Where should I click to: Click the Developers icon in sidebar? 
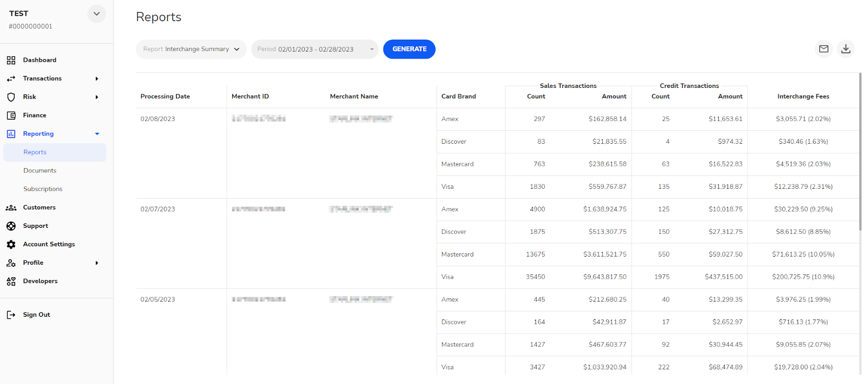click(11, 281)
